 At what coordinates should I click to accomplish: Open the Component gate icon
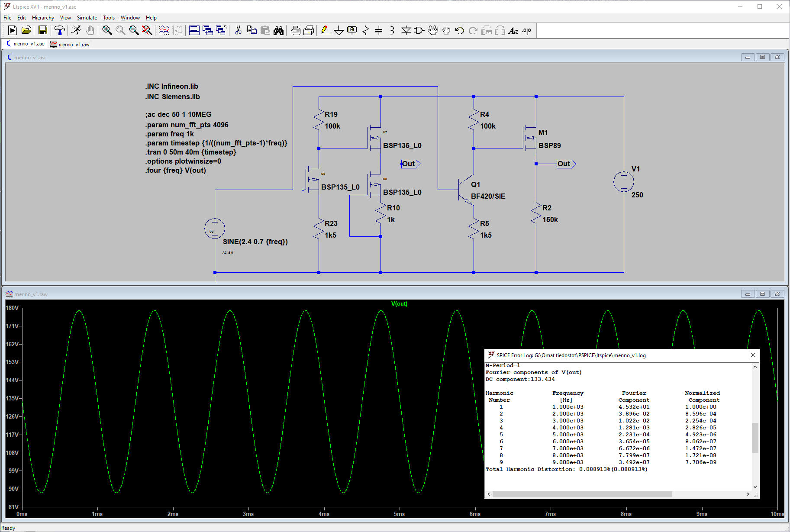click(x=419, y=30)
